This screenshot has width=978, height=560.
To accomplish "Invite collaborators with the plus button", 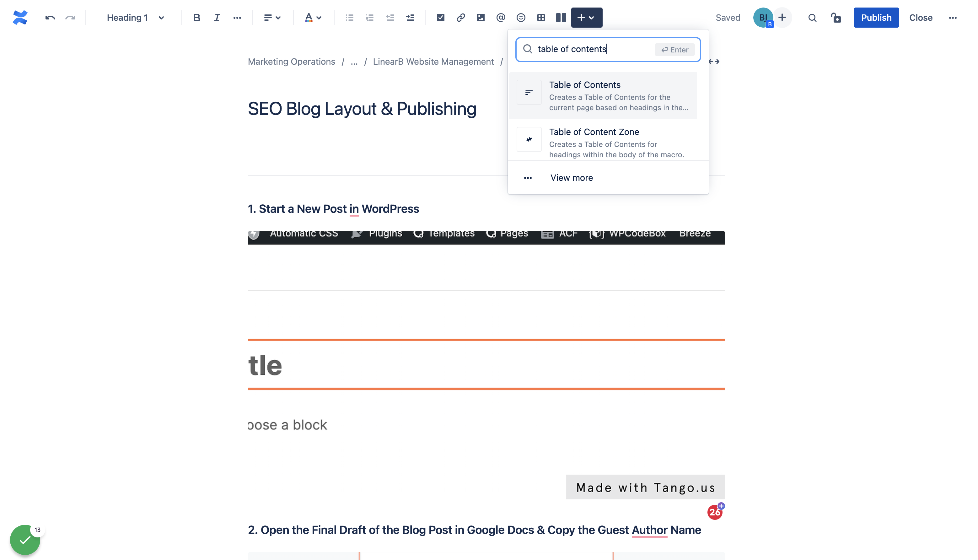I will click(x=782, y=18).
